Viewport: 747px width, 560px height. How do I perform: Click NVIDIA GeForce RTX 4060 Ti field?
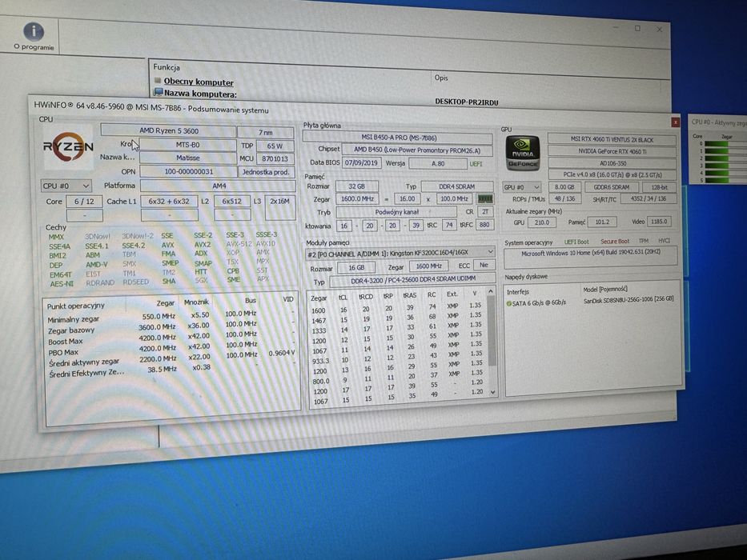pos(612,151)
